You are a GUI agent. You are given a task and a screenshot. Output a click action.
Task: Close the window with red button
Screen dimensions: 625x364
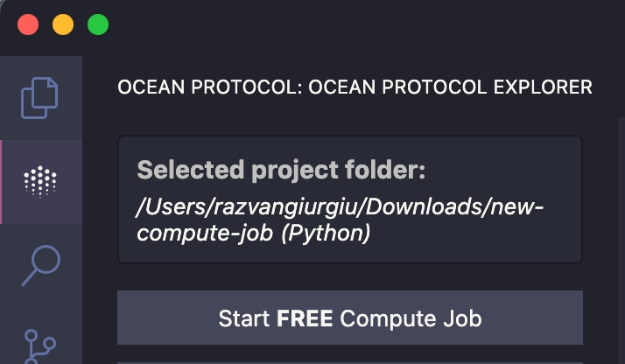28,24
